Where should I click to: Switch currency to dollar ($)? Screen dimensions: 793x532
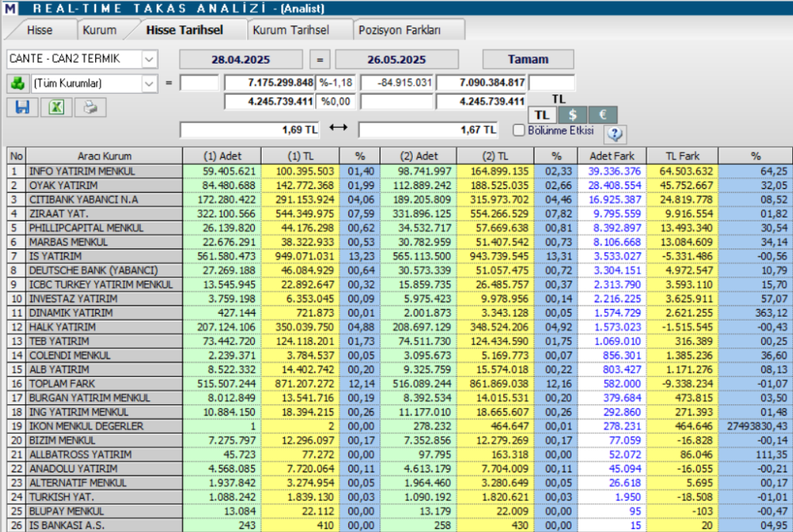click(572, 115)
